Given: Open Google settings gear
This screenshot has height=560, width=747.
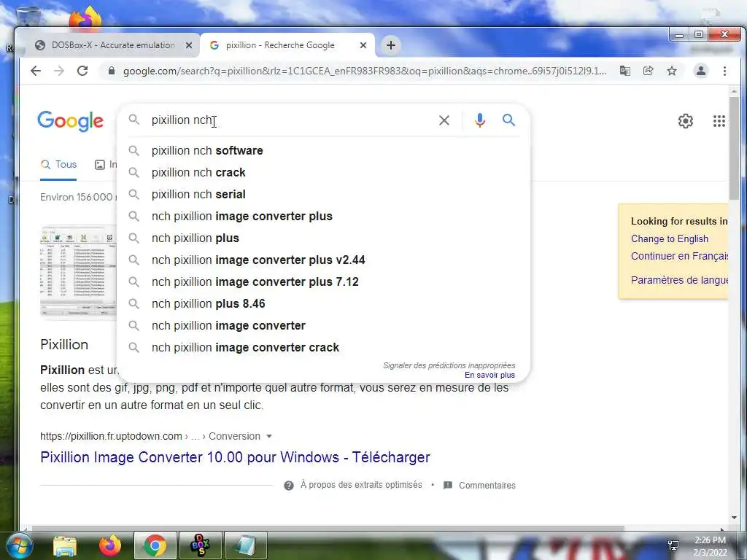Looking at the screenshot, I should (686, 121).
